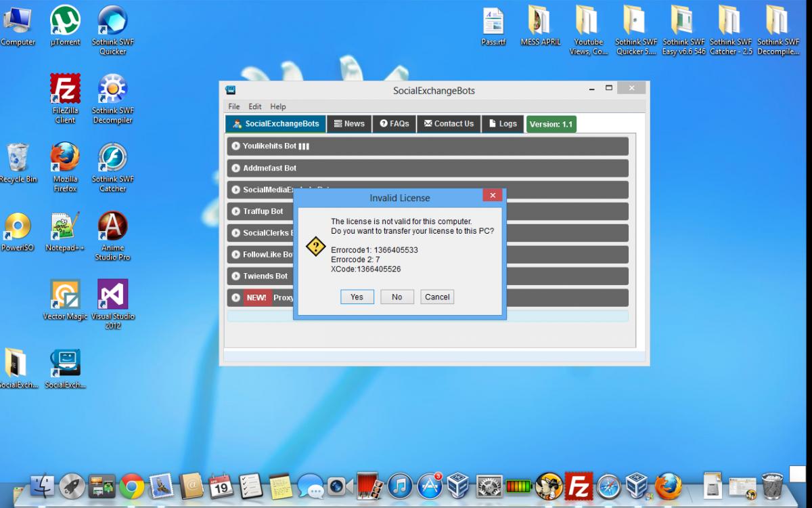Open Safari compass icon in dock

tap(608, 486)
